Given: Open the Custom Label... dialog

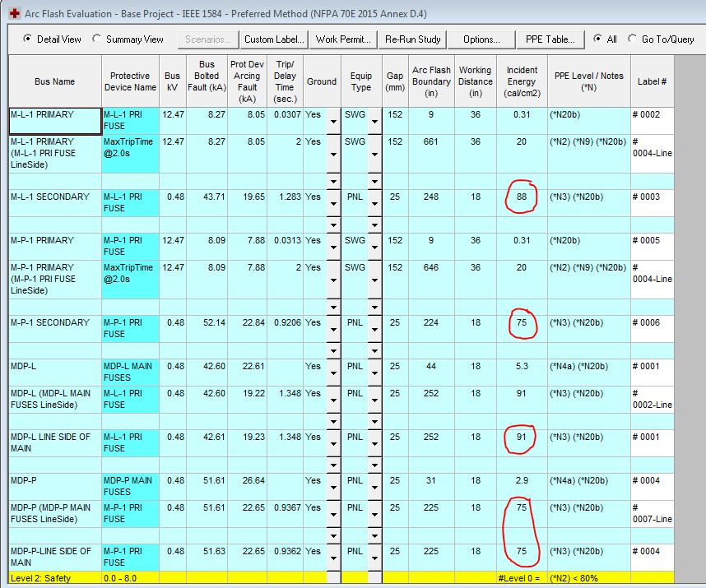Looking at the screenshot, I should (274, 39).
